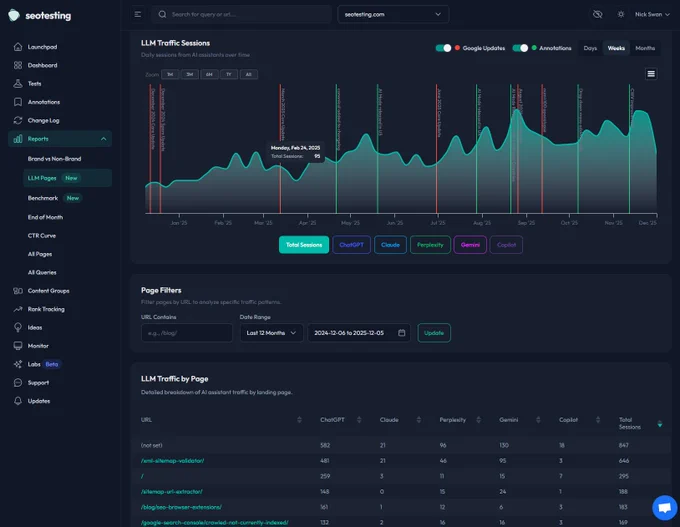Open the Dashboard grid icon
Image resolution: width=680 pixels, height=527 pixels.
[18, 65]
